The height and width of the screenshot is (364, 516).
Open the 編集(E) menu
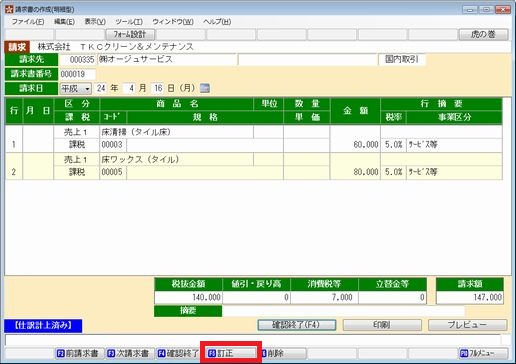pos(64,22)
